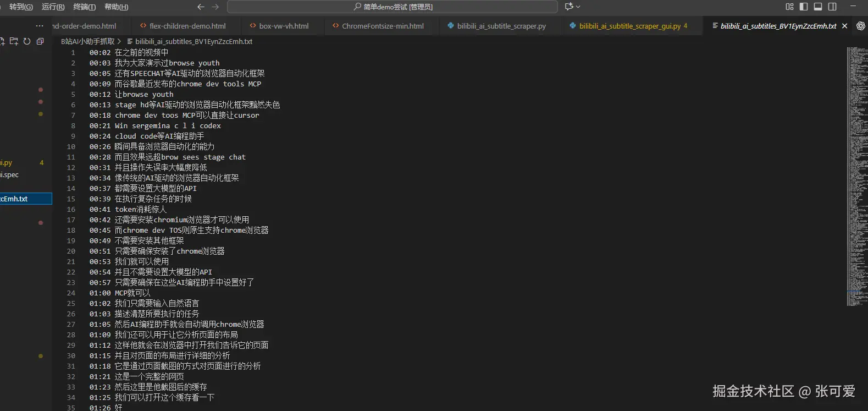
Task: Click the command center search box 简单demo尝试
Action: pyautogui.click(x=392, y=7)
